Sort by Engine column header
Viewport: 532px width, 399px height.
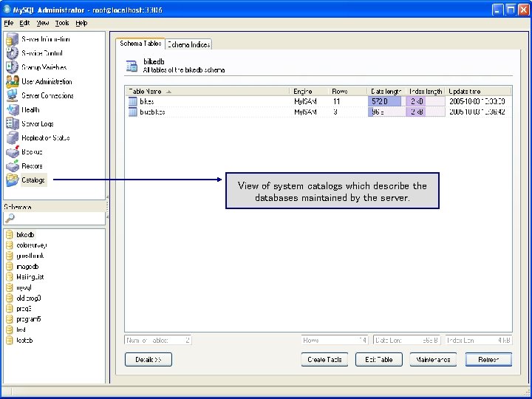pyautogui.click(x=309, y=92)
